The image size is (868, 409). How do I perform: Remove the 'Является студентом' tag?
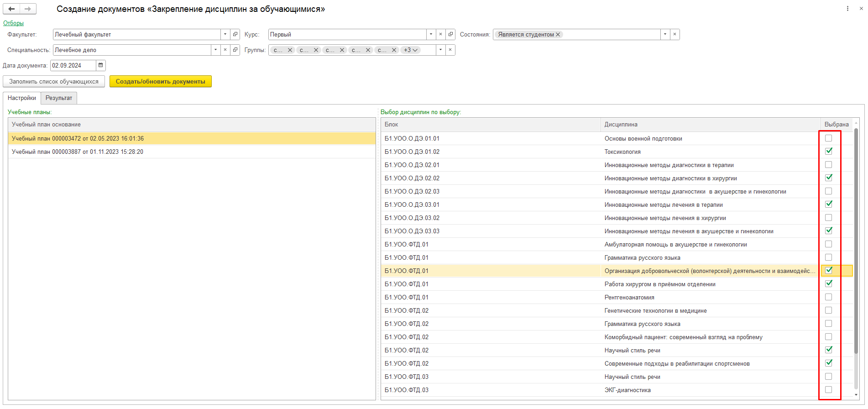point(558,34)
